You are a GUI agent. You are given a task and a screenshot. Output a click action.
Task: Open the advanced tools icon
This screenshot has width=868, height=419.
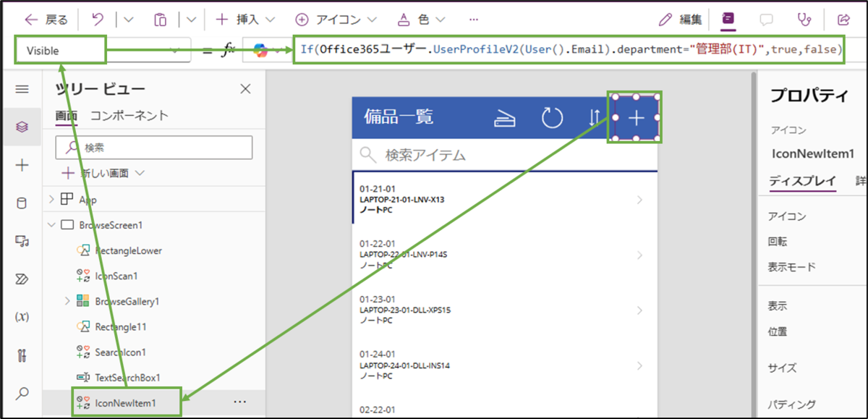pos(22,355)
